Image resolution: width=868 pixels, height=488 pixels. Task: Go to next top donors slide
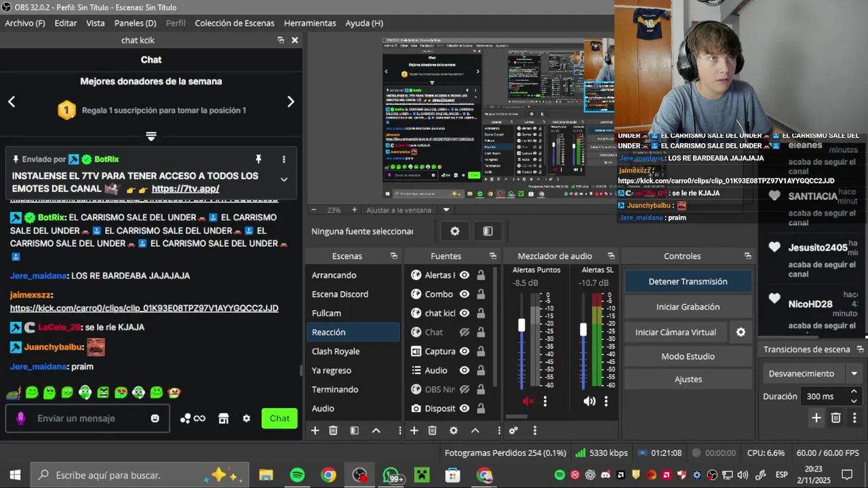tap(290, 102)
